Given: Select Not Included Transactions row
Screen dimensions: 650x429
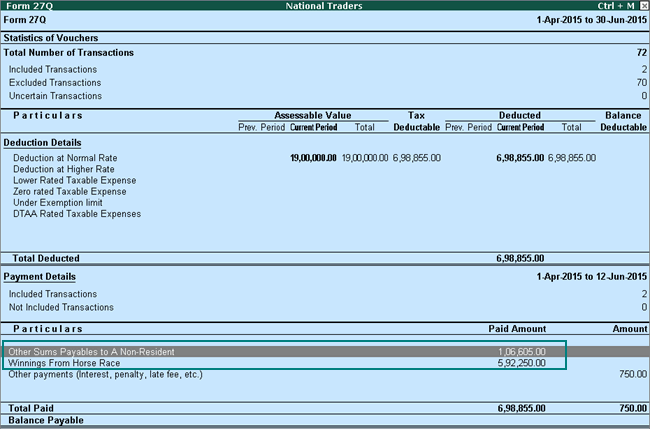Looking at the screenshot, I should pos(325,307).
